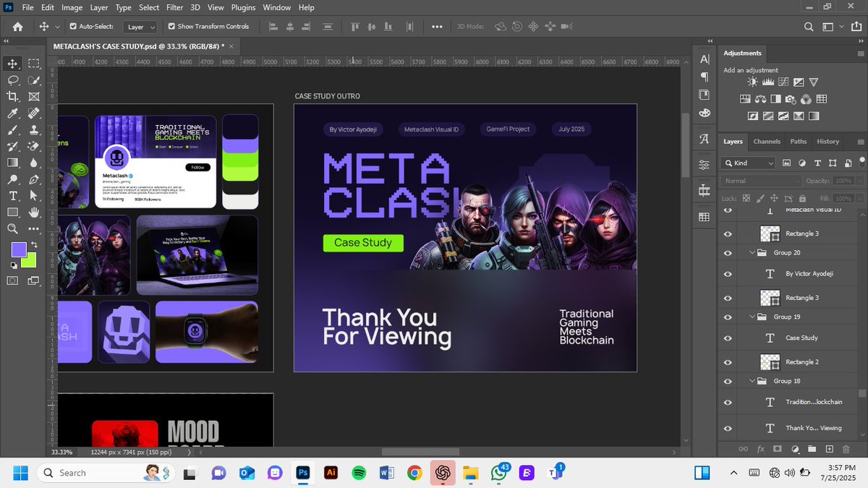Viewport: 868px width, 488px height.
Task: Select the Zoom tool
Action: coord(13,229)
